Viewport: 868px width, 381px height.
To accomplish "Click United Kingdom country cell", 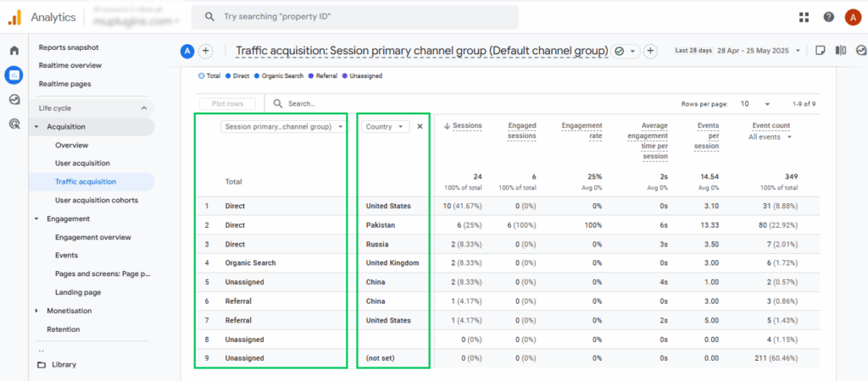I will (392, 263).
